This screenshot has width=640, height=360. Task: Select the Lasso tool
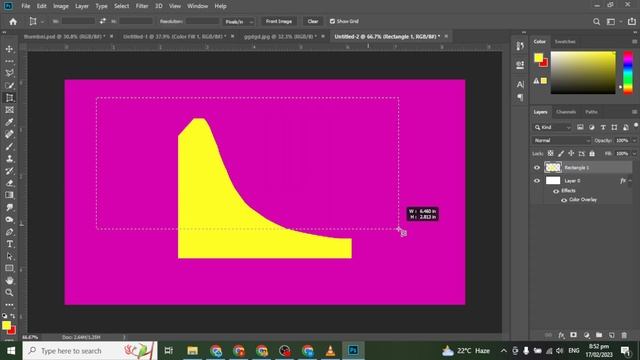(x=9, y=73)
